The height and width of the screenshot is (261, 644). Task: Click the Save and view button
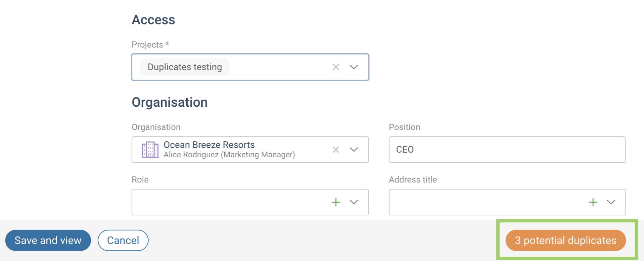click(48, 240)
